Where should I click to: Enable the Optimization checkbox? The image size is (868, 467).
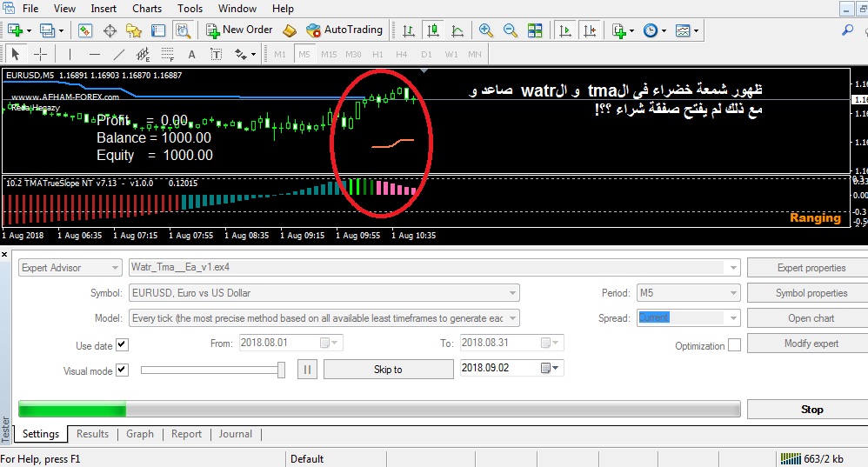click(x=734, y=345)
